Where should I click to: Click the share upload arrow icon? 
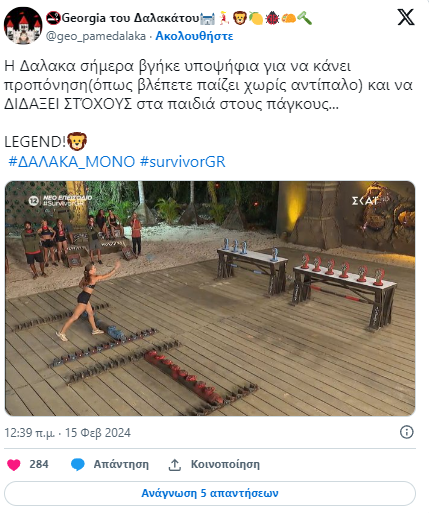174,465
